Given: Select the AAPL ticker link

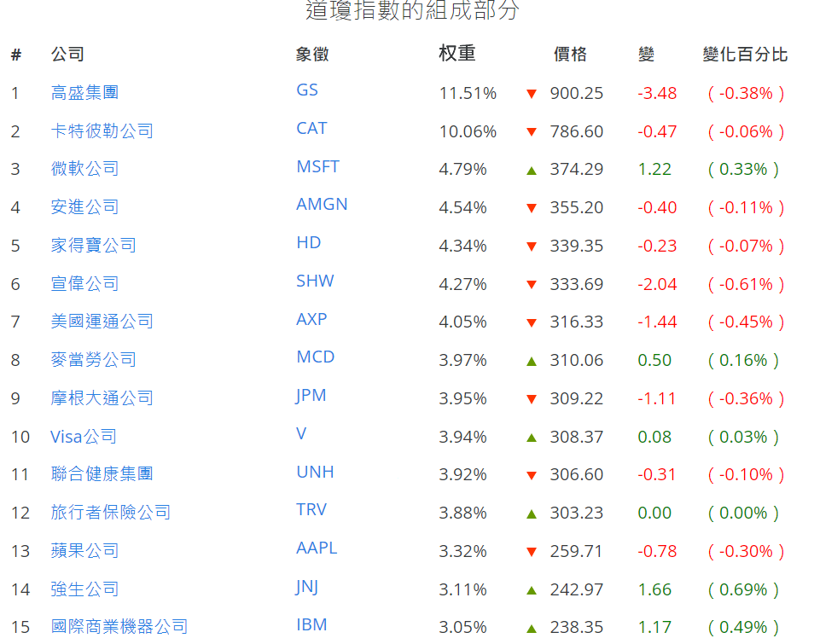Looking at the screenshot, I should click(317, 548).
